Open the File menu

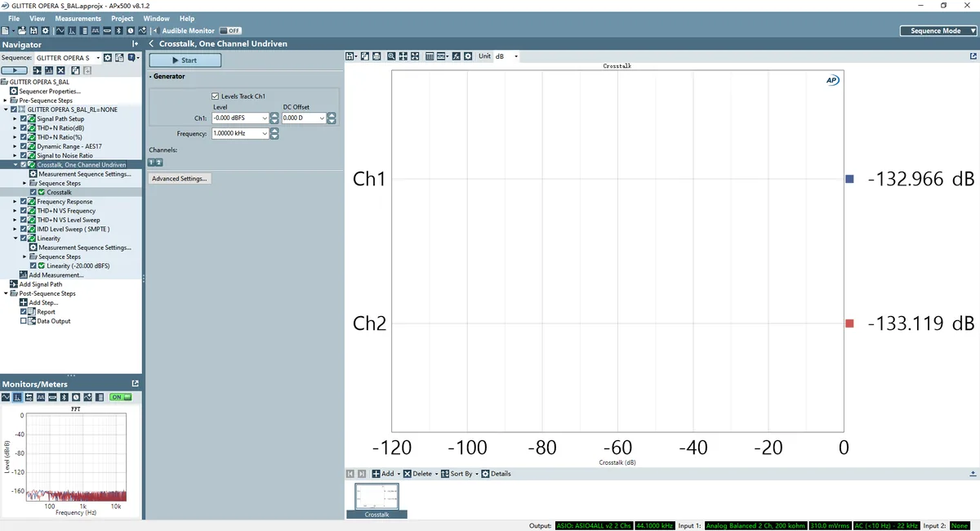coord(14,18)
